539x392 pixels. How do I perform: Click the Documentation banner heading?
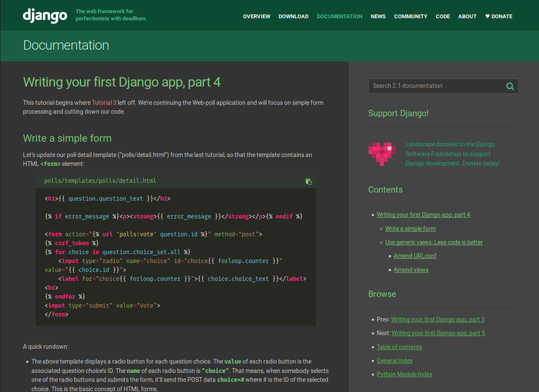[66, 45]
